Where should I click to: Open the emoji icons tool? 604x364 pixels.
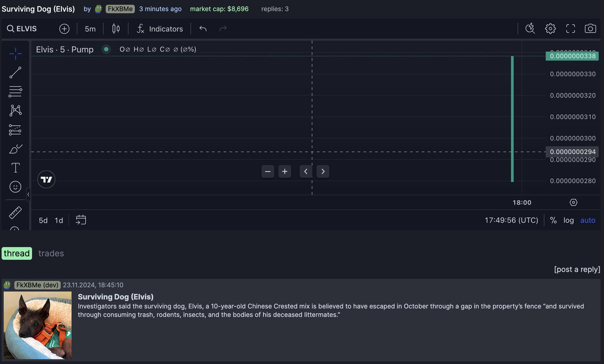pos(16,187)
